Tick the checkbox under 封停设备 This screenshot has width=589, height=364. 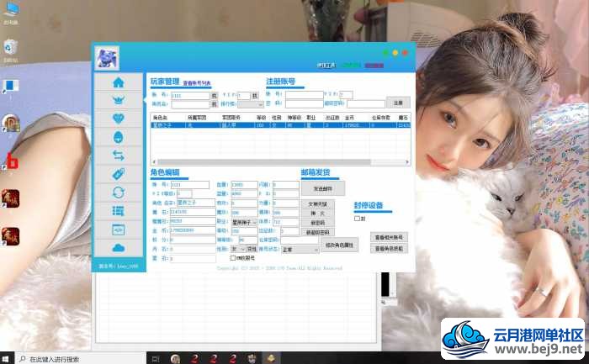pyautogui.click(x=357, y=218)
